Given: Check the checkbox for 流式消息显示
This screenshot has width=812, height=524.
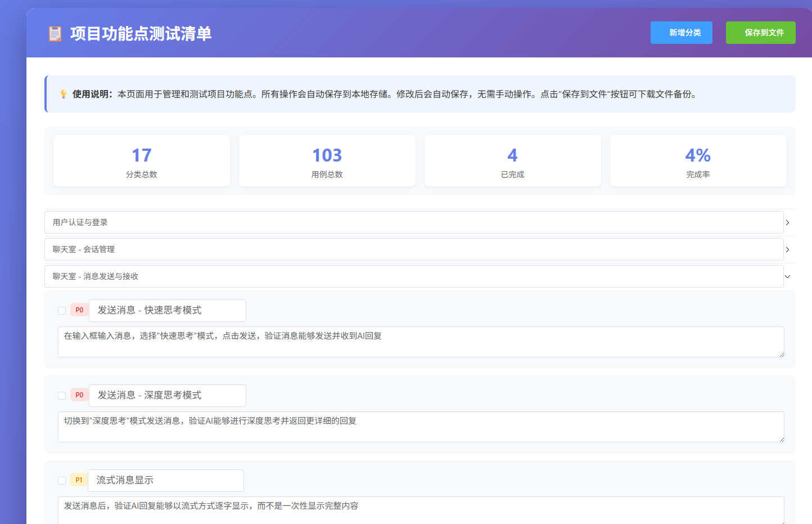Looking at the screenshot, I should point(61,480).
